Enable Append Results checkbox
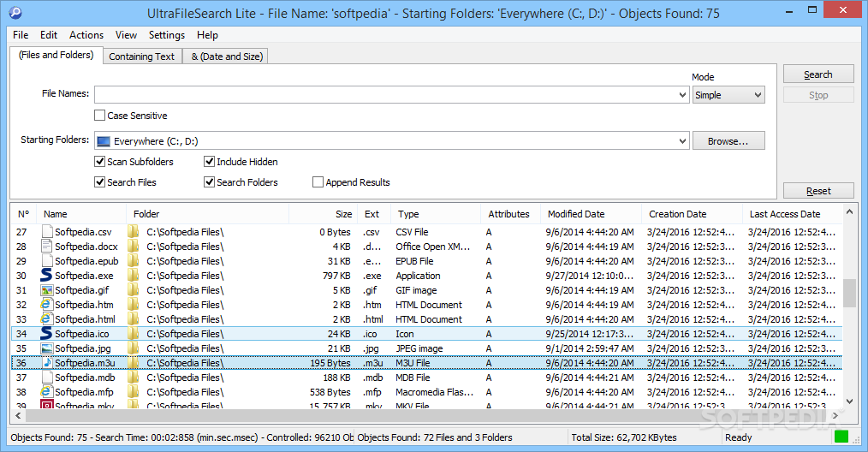868x452 pixels. pyautogui.click(x=318, y=182)
